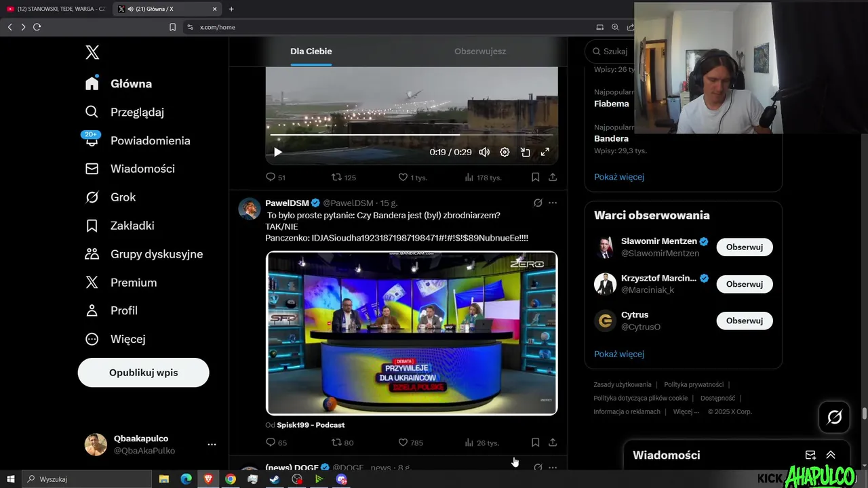This screenshot has height=488, width=868.
Task: Open Powiadomienia notifications
Action: point(137,140)
